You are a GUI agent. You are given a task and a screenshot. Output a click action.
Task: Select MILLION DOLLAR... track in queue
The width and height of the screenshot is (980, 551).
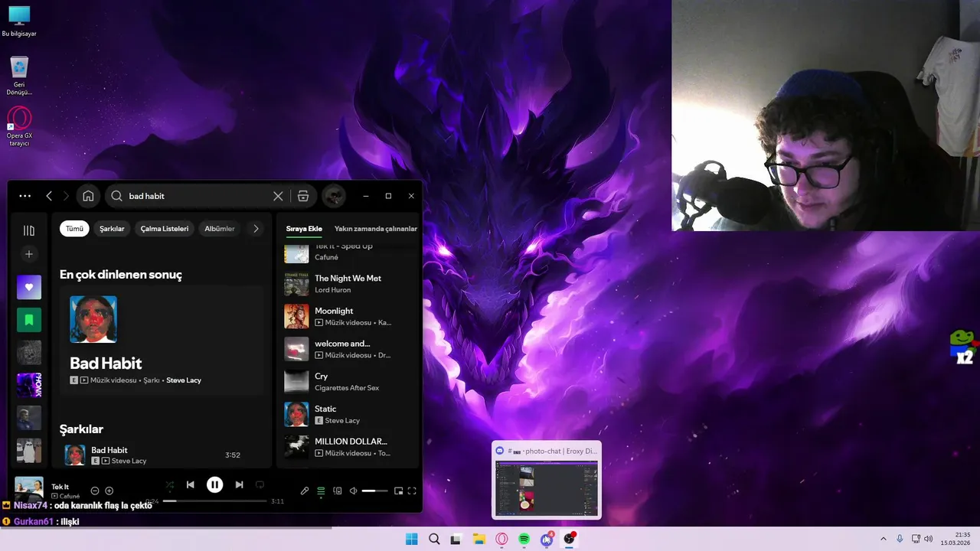tap(348, 447)
